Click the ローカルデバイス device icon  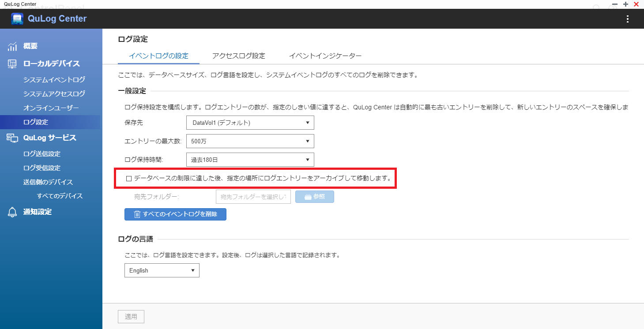coord(12,64)
